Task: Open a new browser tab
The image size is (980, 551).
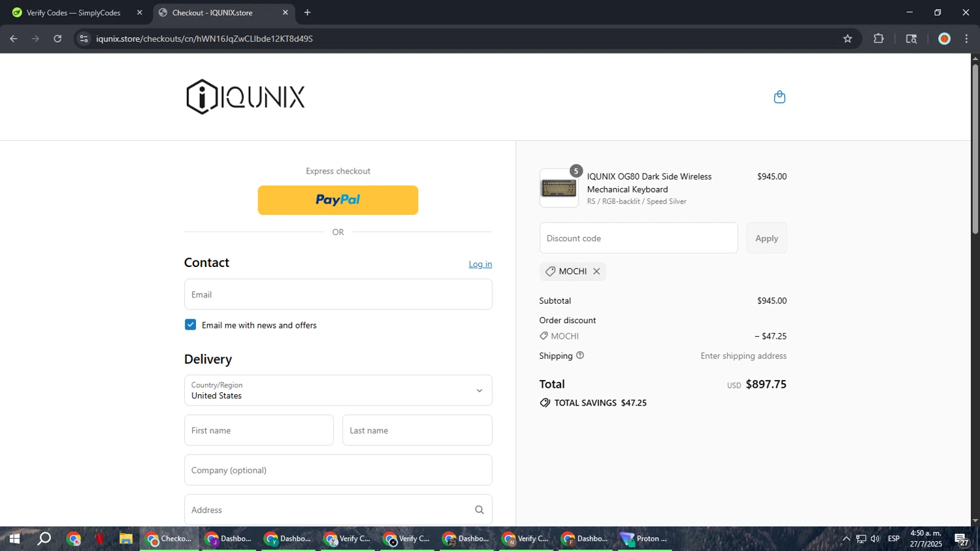Action: (x=307, y=12)
